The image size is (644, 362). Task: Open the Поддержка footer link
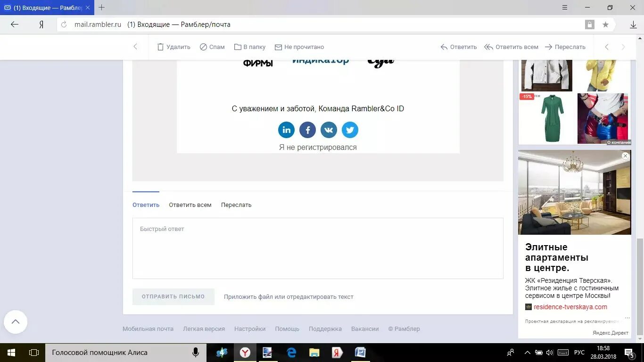click(325, 329)
